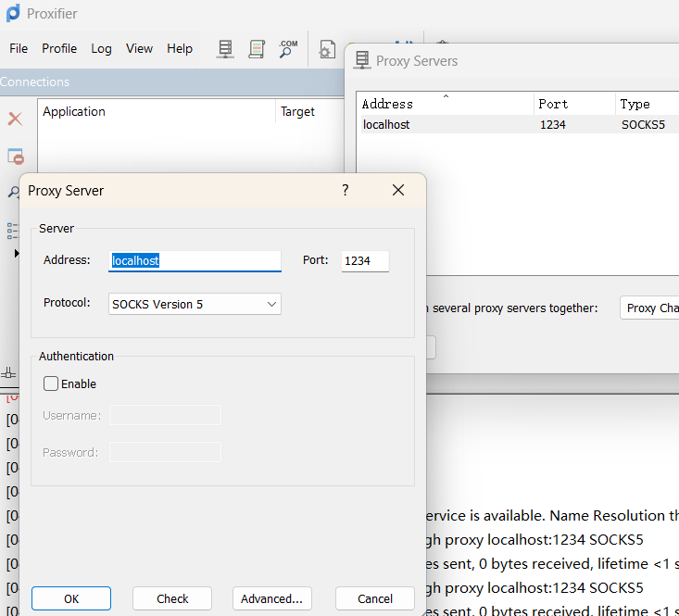Sort by Port column header

point(574,104)
